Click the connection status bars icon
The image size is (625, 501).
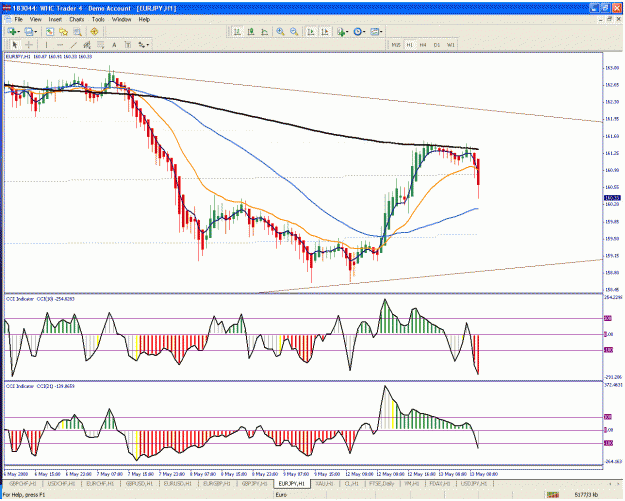[552, 495]
